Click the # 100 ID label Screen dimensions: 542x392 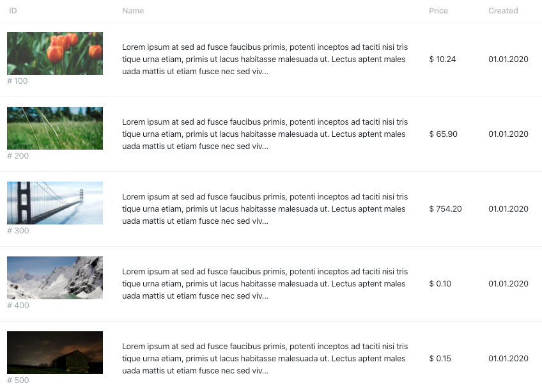coord(17,81)
